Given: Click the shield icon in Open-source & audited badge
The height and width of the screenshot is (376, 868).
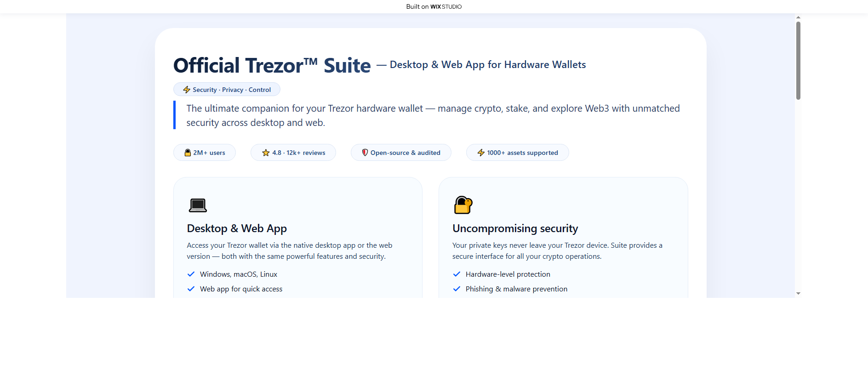Looking at the screenshot, I should point(365,153).
